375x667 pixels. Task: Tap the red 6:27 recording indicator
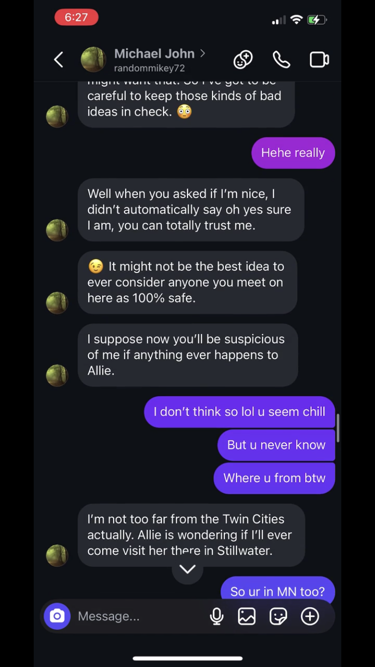77,17
